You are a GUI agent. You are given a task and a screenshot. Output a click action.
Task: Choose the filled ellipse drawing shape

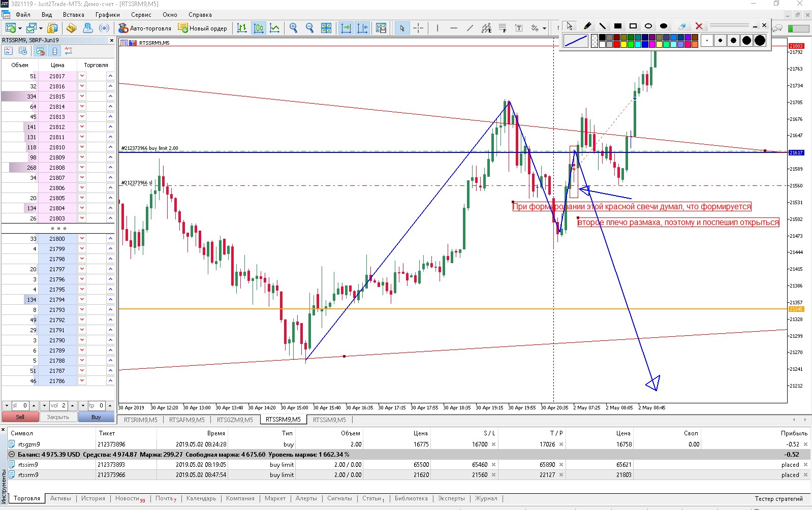pyautogui.click(x=664, y=26)
